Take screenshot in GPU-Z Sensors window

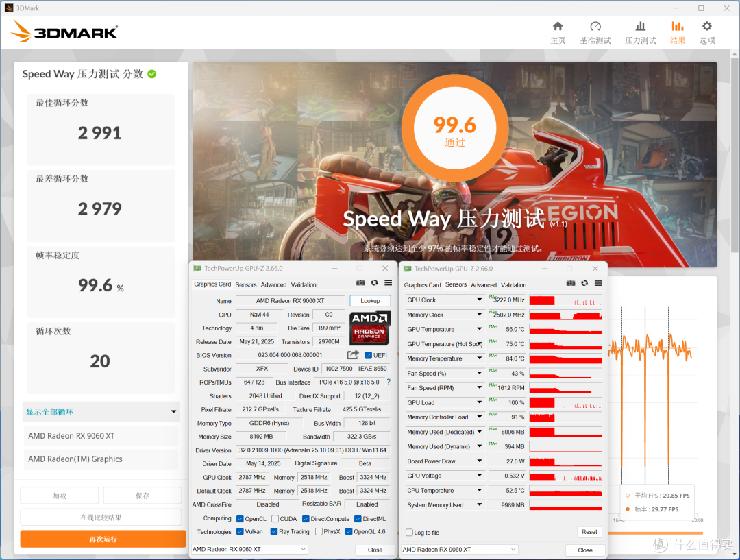(571, 283)
